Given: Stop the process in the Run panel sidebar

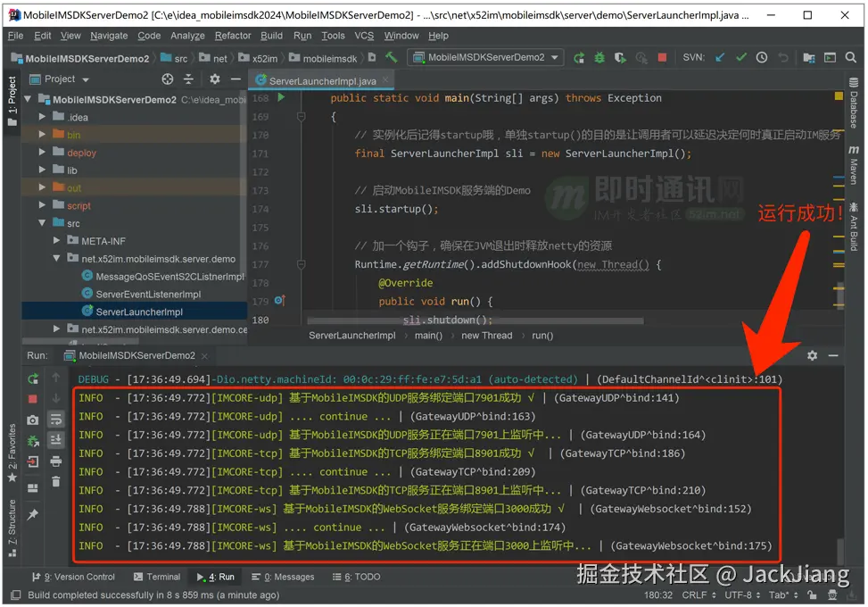Looking at the screenshot, I should point(33,399).
